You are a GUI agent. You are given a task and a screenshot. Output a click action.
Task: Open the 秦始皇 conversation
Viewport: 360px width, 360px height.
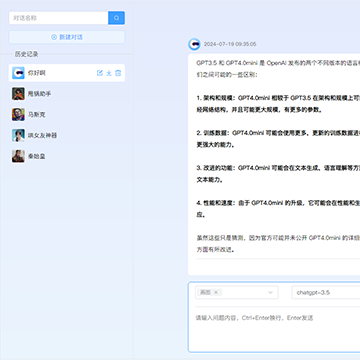[x=67, y=156]
